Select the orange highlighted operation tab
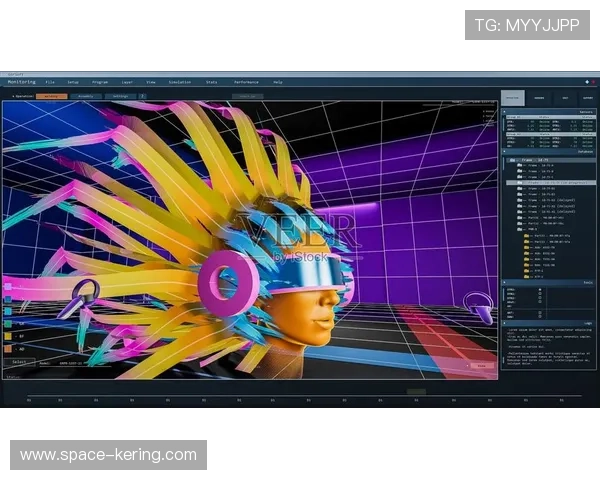 (x=52, y=96)
